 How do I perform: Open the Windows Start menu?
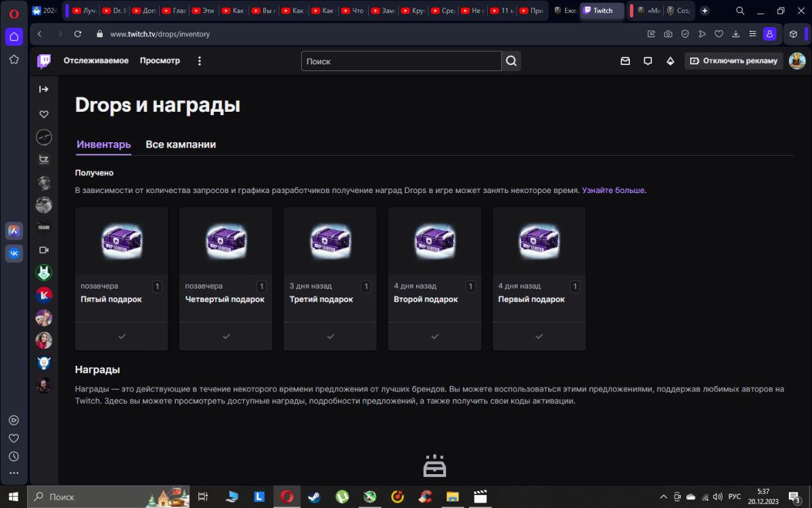tap(14, 496)
